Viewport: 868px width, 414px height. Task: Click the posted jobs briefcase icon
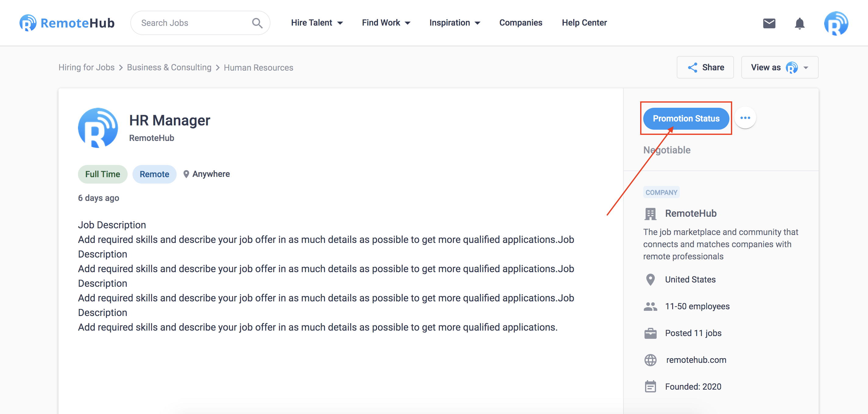pos(650,333)
